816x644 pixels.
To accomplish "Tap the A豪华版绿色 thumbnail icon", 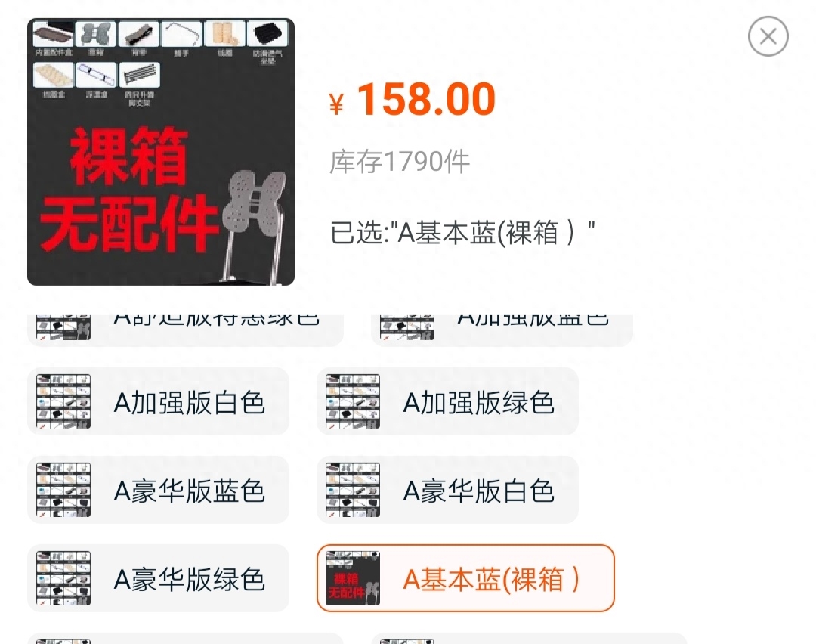I will [63, 578].
